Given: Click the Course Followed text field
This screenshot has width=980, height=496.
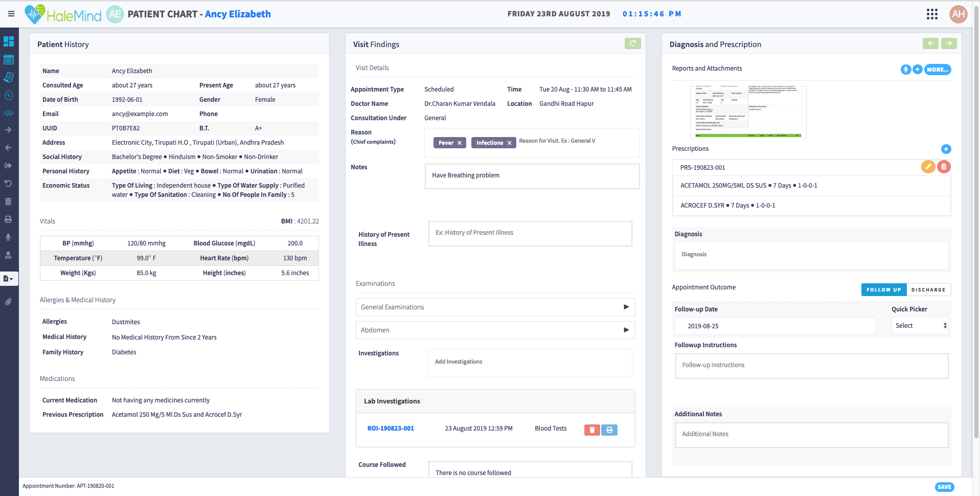Looking at the screenshot, I should (530, 469).
